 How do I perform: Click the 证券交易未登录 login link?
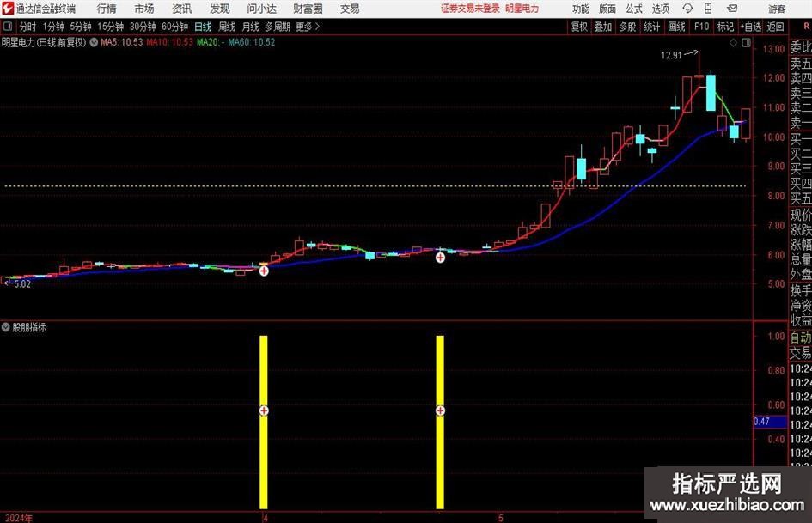click(470, 9)
